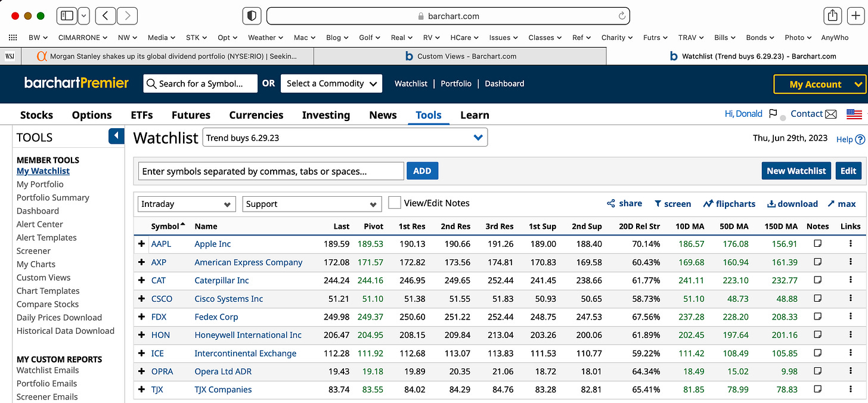Open Screener in the sidebar

[33, 251]
